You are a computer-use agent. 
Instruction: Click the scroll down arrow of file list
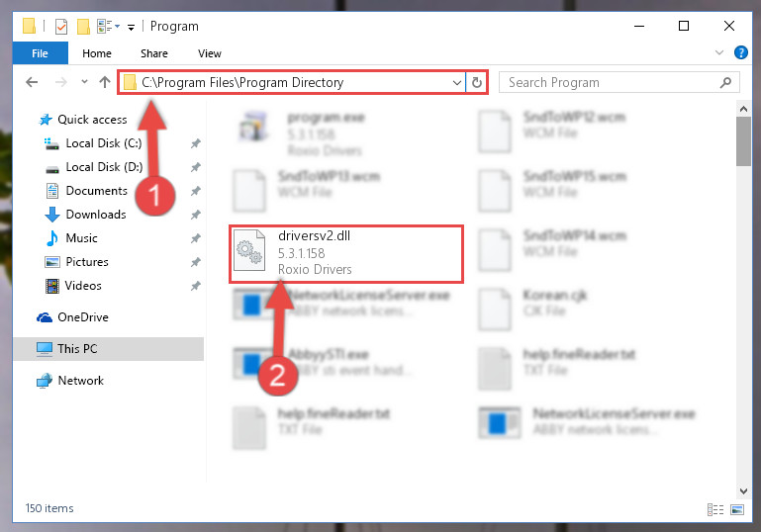coord(743,490)
